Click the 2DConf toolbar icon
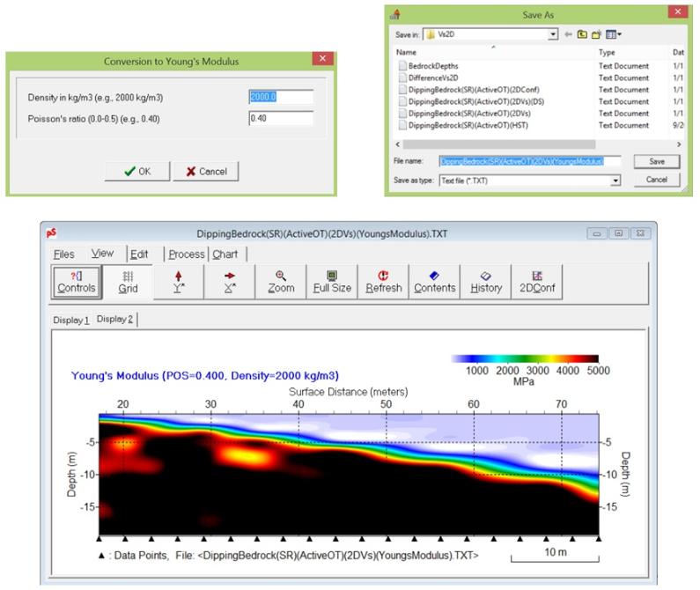Screen dimensions: 700x590 pos(535,281)
